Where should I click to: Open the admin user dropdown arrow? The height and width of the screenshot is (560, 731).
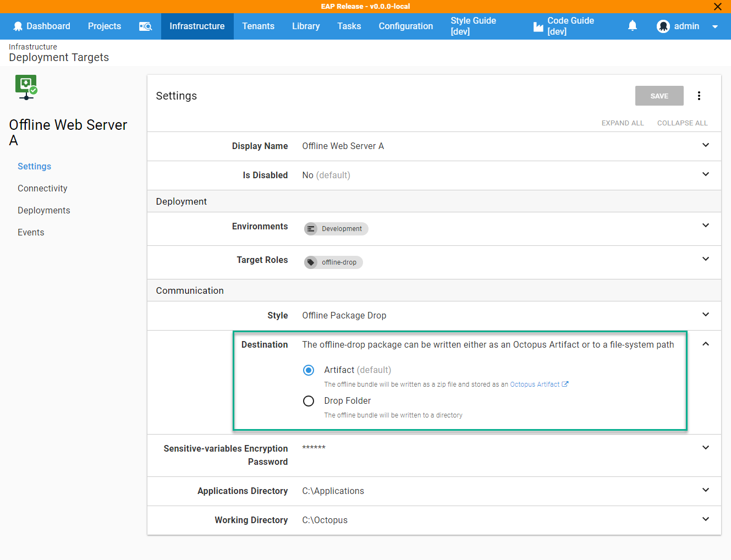pos(715,26)
